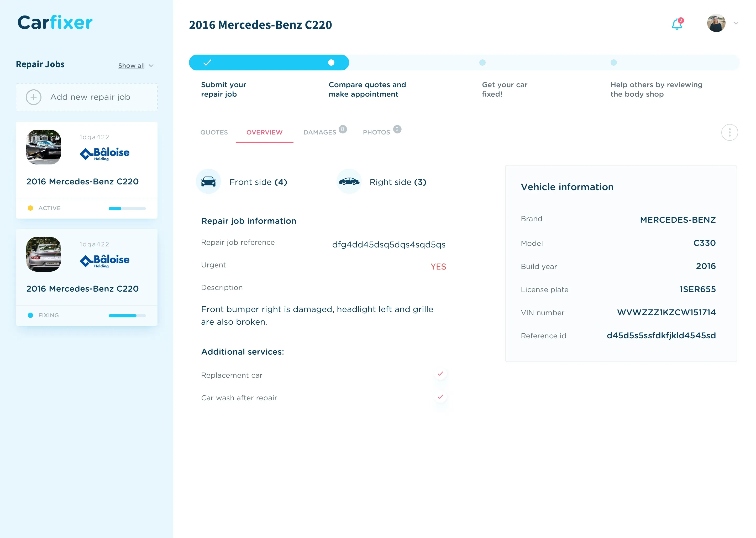Toggle the Car wash after repair checkmark
The height and width of the screenshot is (538, 756).
tap(440, 397)
